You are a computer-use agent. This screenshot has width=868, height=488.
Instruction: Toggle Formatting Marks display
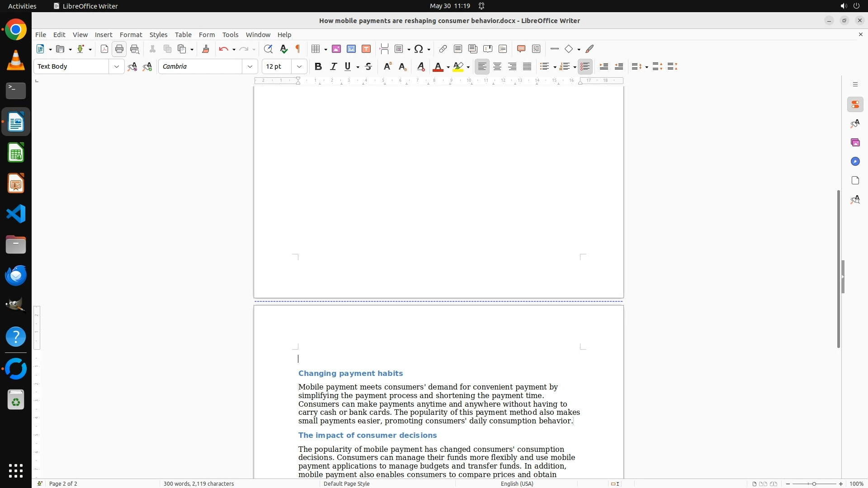pos(298,49)
